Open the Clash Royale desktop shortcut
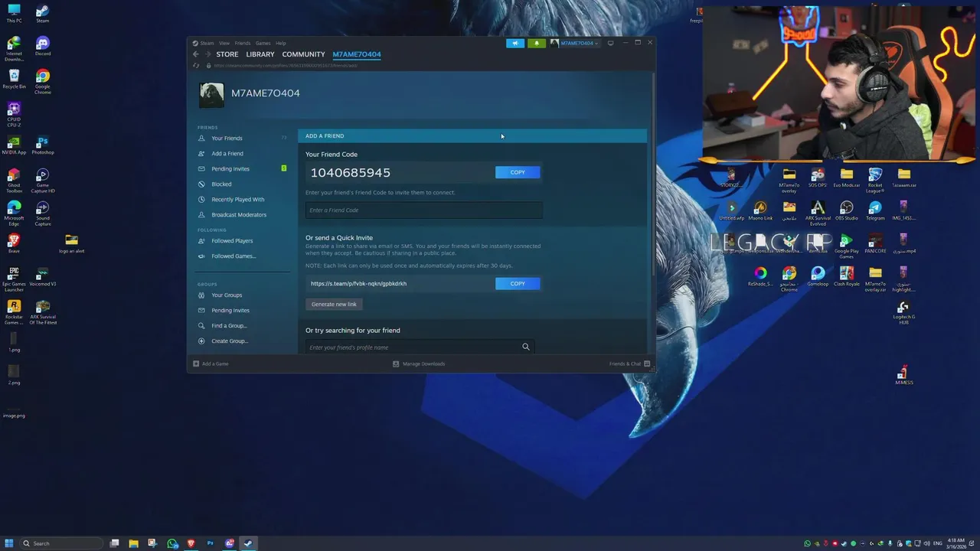 847,276
